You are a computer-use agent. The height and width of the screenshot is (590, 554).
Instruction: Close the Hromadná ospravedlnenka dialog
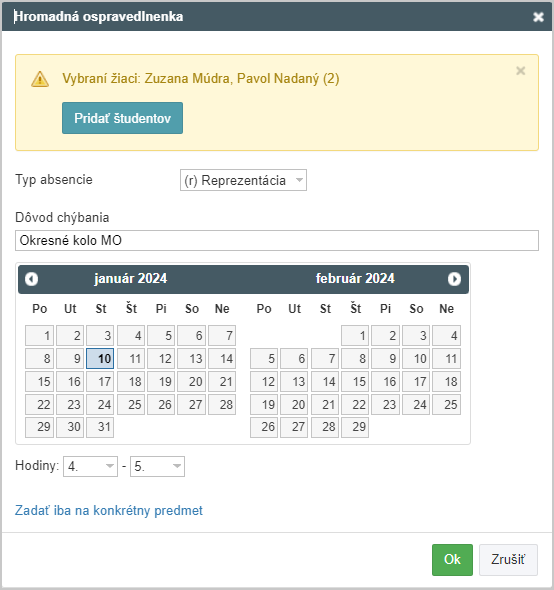tap(538, 17)
